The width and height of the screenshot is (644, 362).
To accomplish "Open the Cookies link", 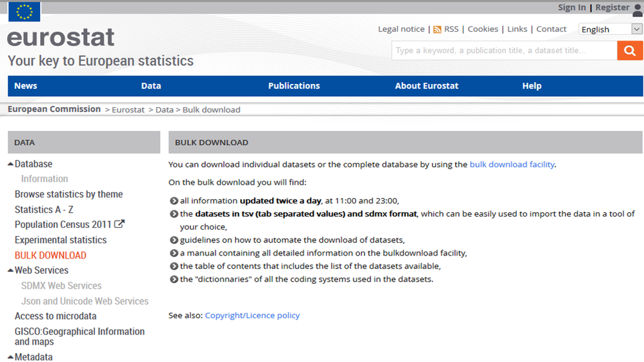I will point(483,29).
